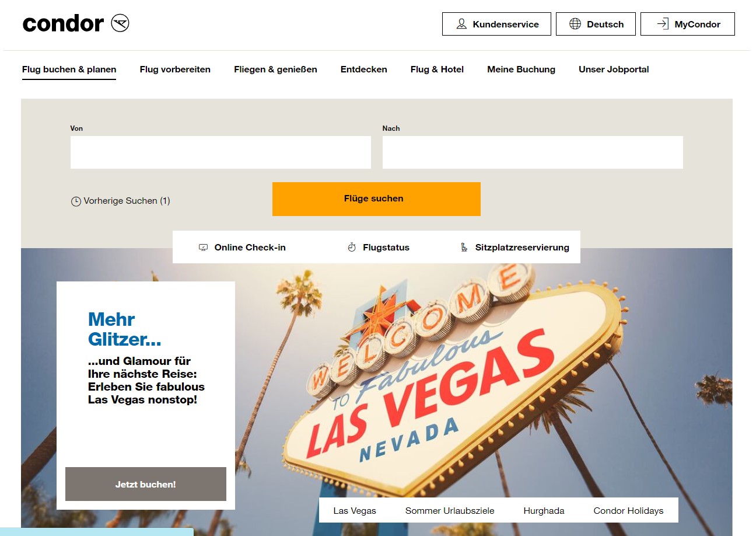Click the Mehr Glitzer... headline
The width and height of the screenshot is (756, 536).
click(124, 329)
